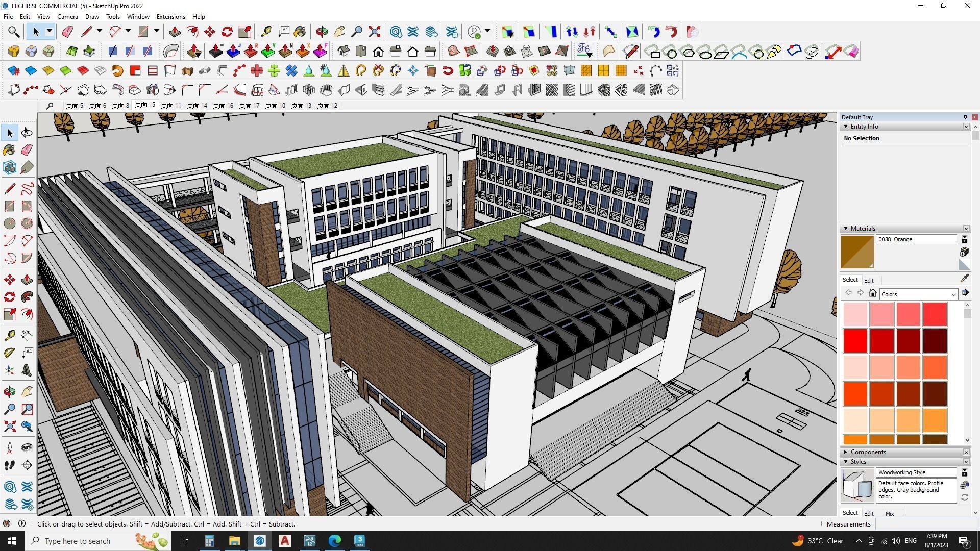Choose the Follow Me tool in left toolbar
This screenshot has width=980, height=551.
pyautogui.click(x=27, y=297)
